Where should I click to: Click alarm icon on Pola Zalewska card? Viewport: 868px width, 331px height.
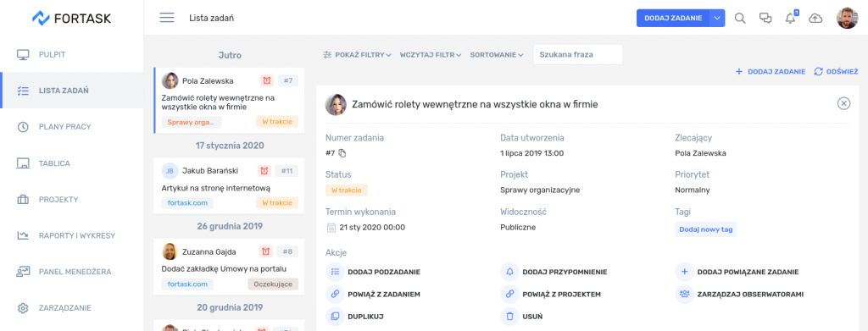pyautogui.click(x=267, y=80)
